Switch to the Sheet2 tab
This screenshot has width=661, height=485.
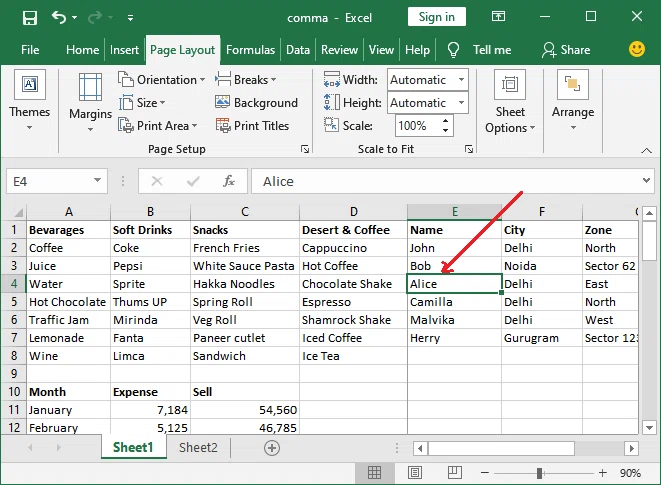(x=198, y=447)
